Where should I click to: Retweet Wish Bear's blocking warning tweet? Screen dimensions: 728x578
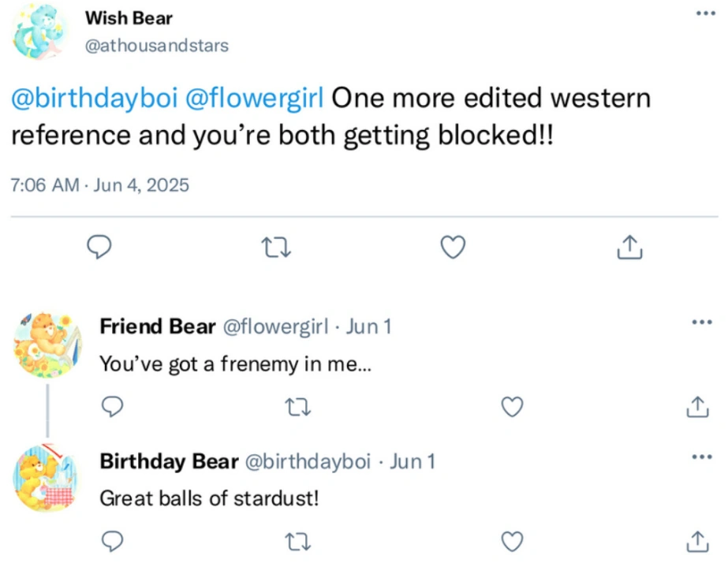[276, 247]
